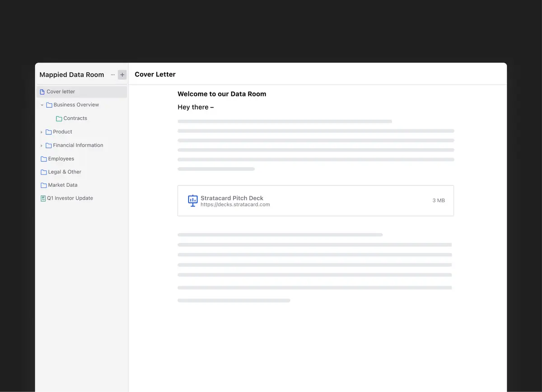Click the Stratacard Pitch Deck attachment card
Screen dimensions: 542x392
point(315,200)
